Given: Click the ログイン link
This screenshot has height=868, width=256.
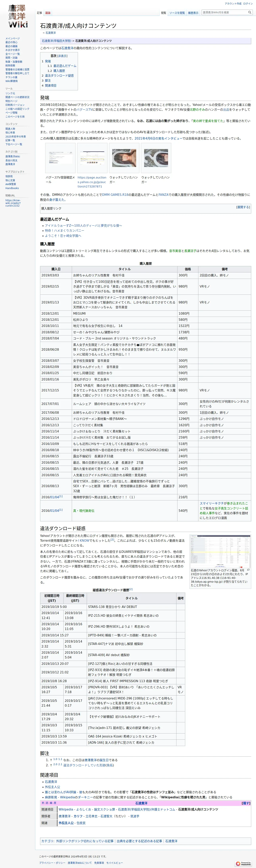Looking at the screenshot, I should click(x=248, y=3).
